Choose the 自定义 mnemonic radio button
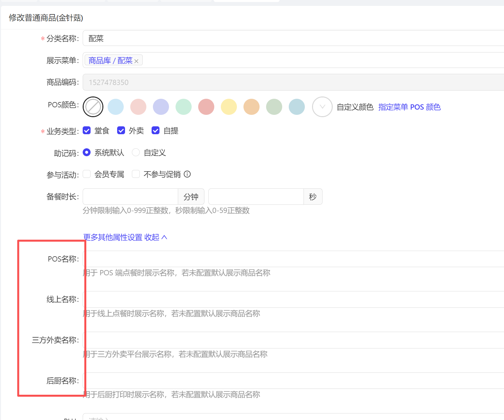The width and height of the screenshot is (504, 420). tap(136, 153)
